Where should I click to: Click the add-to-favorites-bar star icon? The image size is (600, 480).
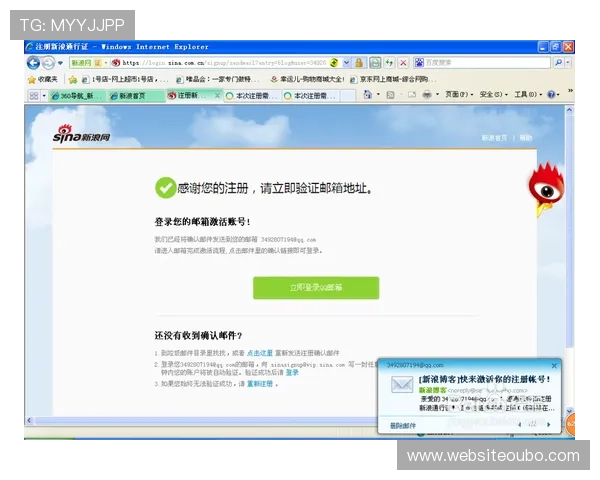click(x=73, y=79)
